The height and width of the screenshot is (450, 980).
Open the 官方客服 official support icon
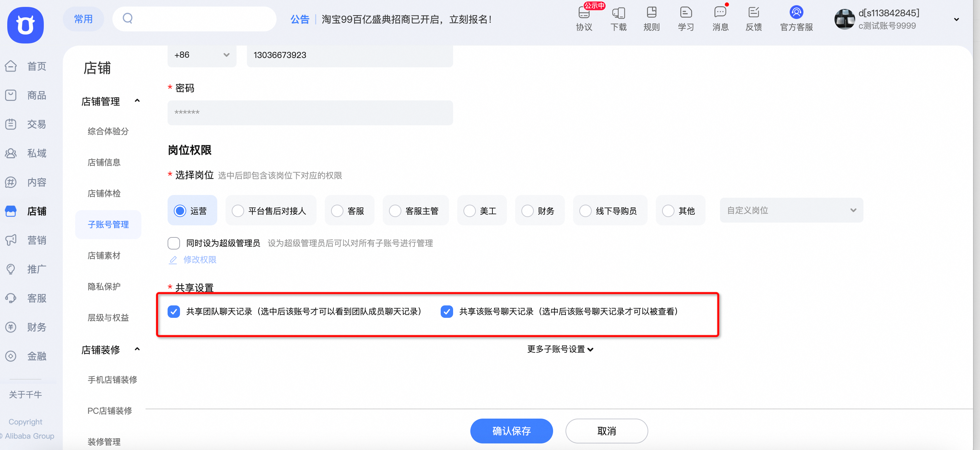coord(796,12)
